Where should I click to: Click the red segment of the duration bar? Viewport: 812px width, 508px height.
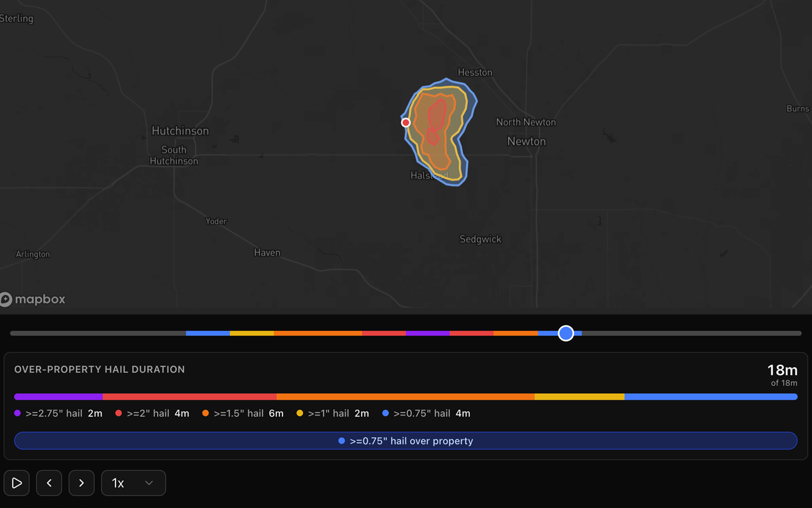click(189, 397)
